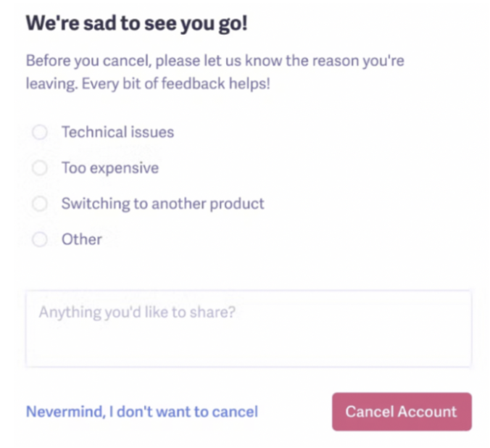Mark technical problems as the cancellation reason

pyautogui.click(x=40, y=132)
